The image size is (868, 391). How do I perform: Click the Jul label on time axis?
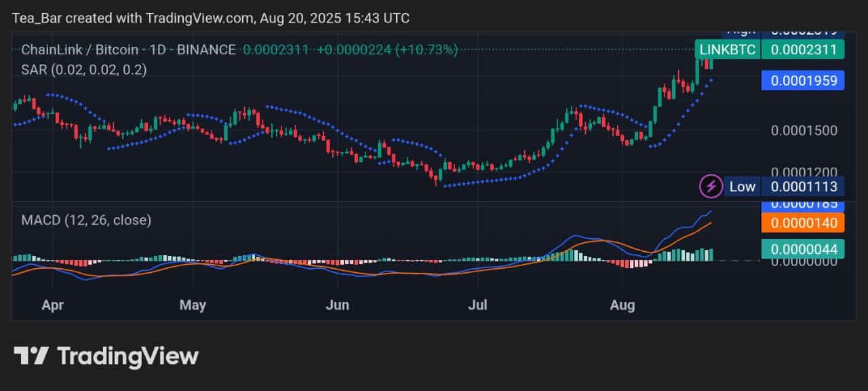(x=479, y=305)
